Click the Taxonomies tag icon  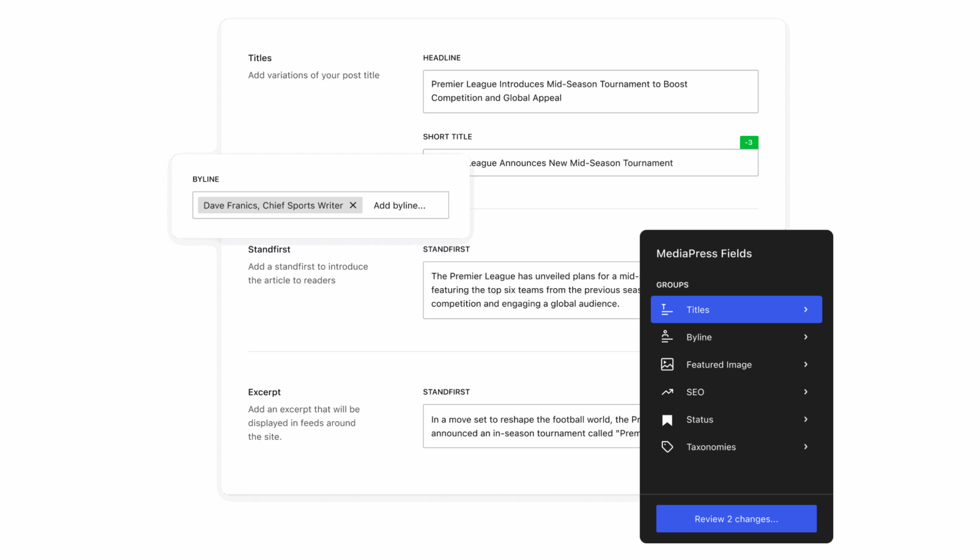coord(667,447)
